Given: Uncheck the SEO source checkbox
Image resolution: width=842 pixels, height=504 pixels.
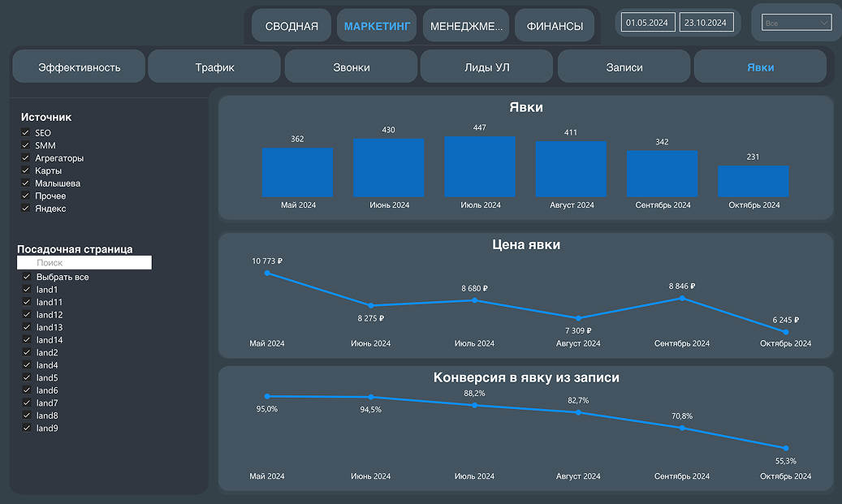Looking at the screenshot, I should [26, 133].
